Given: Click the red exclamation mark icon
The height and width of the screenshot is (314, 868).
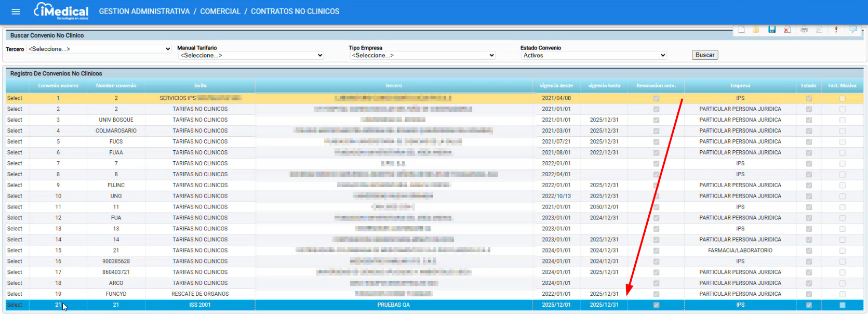Looking at the screenshot, I should point(836,30).
